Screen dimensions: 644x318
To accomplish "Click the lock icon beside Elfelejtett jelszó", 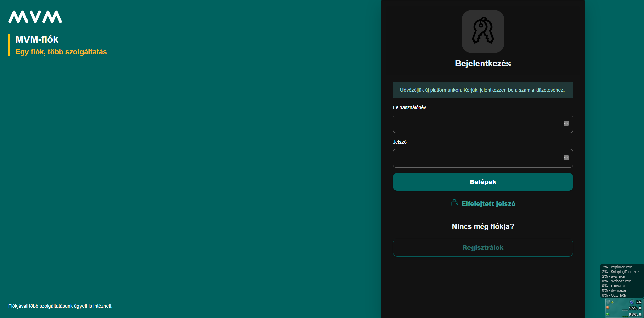I will 455,203.
